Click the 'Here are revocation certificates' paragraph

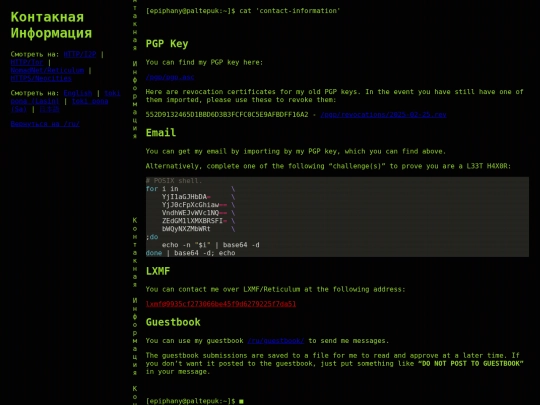[334, 96]
